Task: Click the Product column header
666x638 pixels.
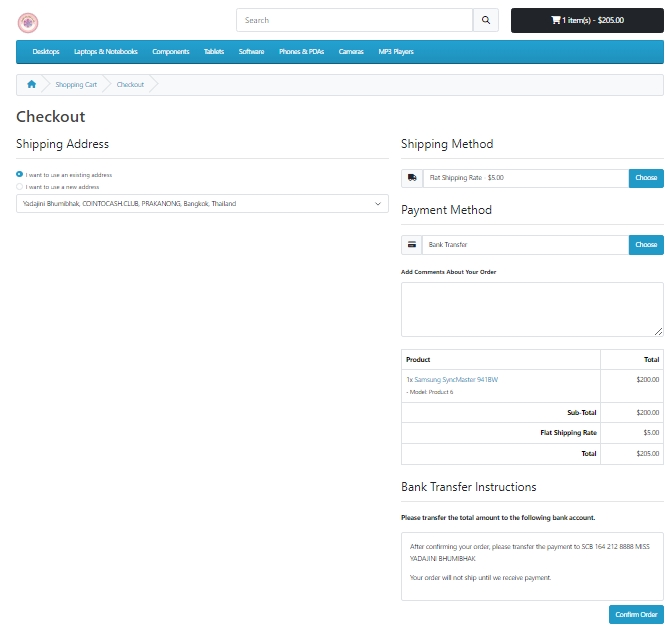Action: 418,359
